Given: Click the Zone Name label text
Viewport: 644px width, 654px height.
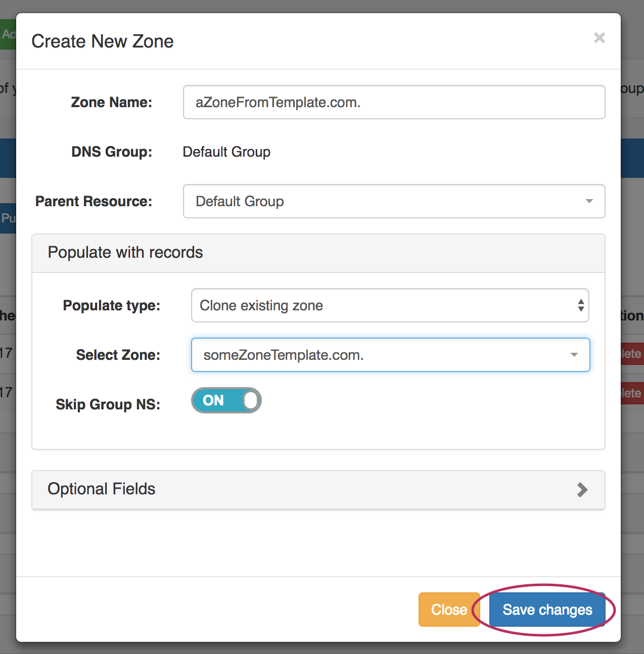Looking at the screenshot, I should tap(111, 102).
